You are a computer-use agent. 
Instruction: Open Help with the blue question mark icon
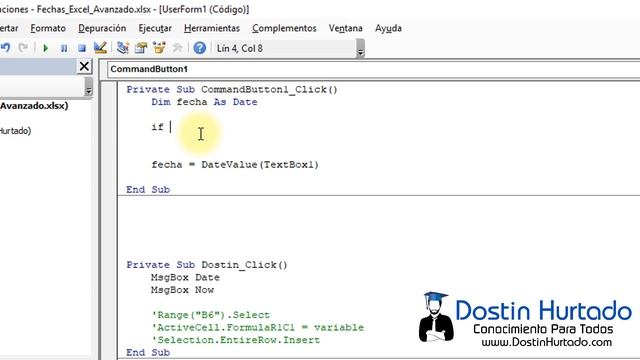[200, 48]
